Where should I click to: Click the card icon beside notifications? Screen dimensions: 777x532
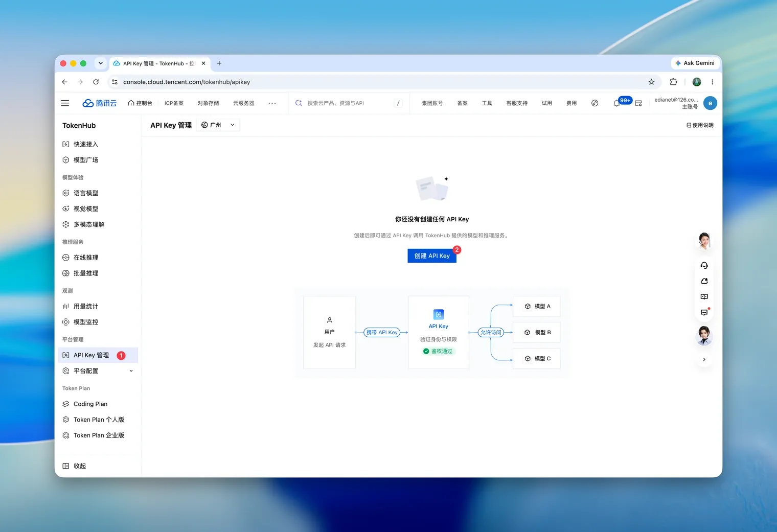tap(638, 103)
